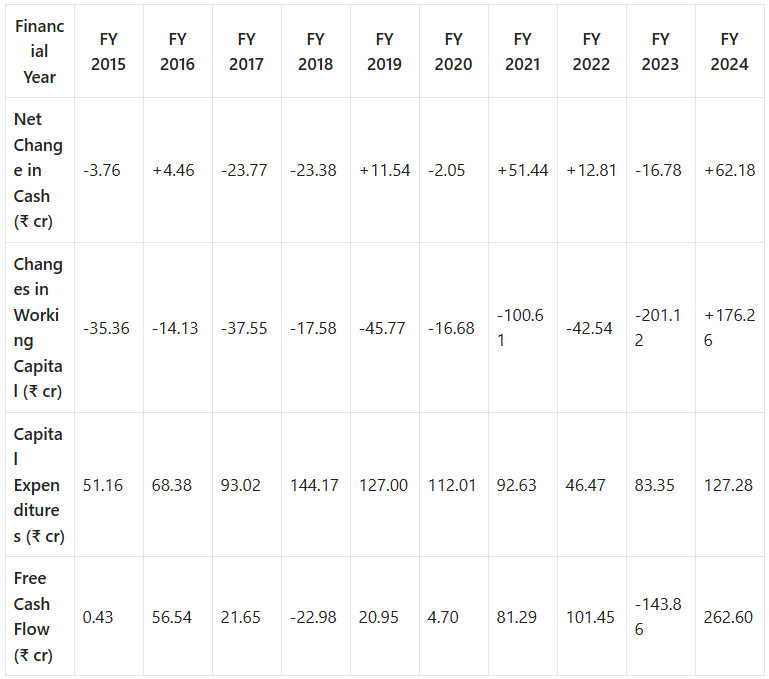Select the FY 2024 column header
769x679 pixels.
[729, 52]
